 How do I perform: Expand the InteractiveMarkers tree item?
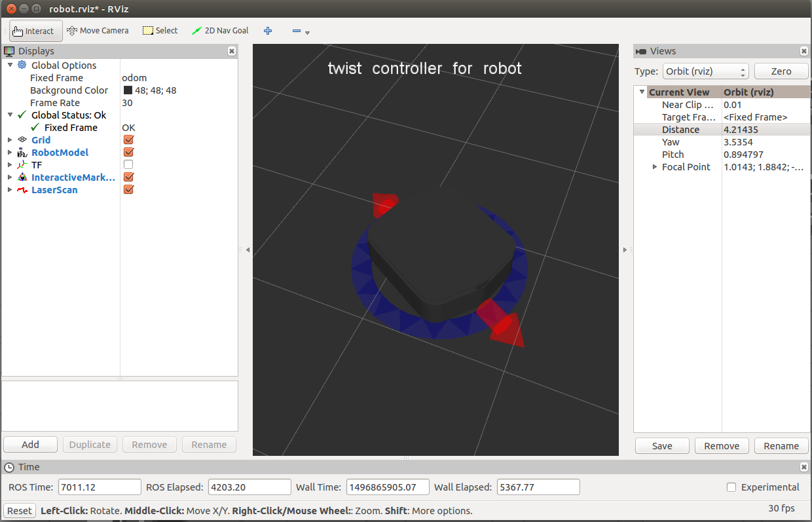pyautogui.click(x=9, y=177)
